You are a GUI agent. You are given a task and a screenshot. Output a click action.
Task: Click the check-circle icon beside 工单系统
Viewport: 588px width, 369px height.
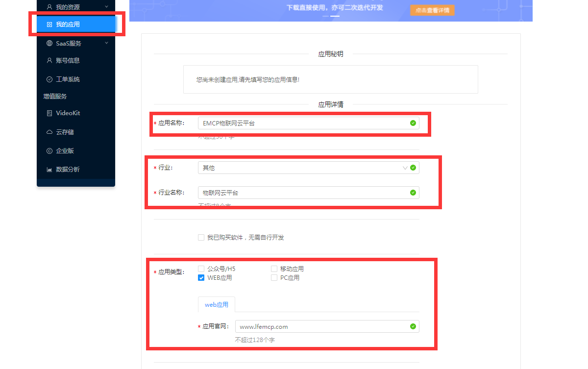pyautogui.click(x=49, y=79)
